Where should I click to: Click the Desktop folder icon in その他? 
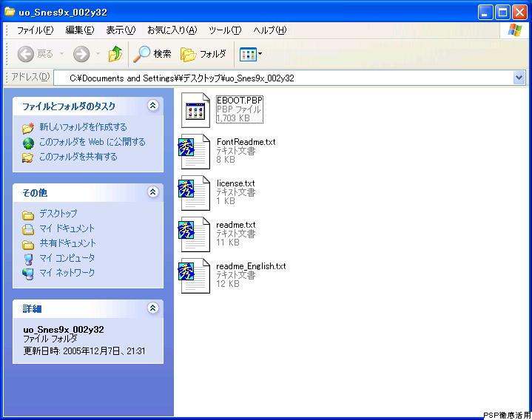(x=28, y=215)
